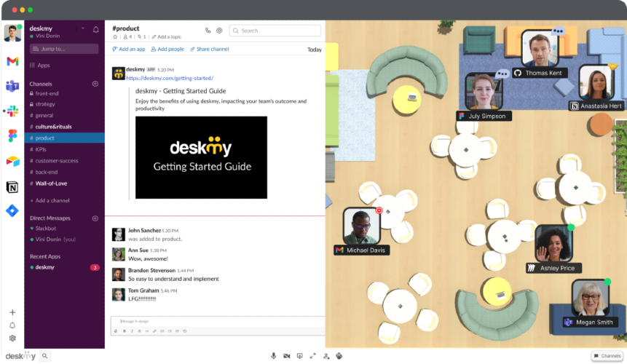Open settings gear in the left app sidebar
The width and height of the screenshot is (627, 364).
coord(12,338)
